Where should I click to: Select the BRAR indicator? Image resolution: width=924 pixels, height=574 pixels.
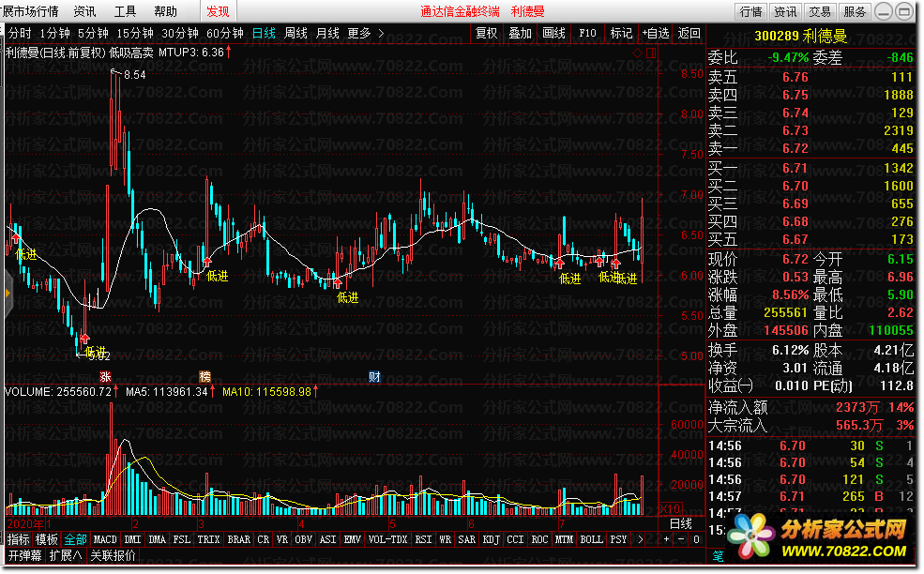point(238,539)
